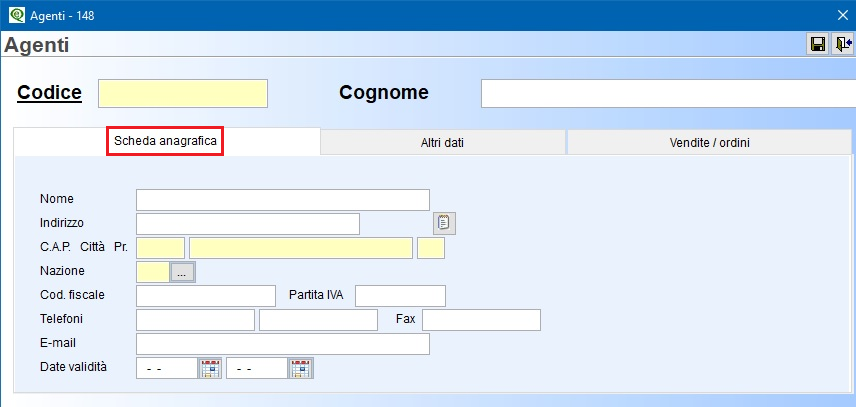Open the Vendite / ordini tab

pos(709,143)
